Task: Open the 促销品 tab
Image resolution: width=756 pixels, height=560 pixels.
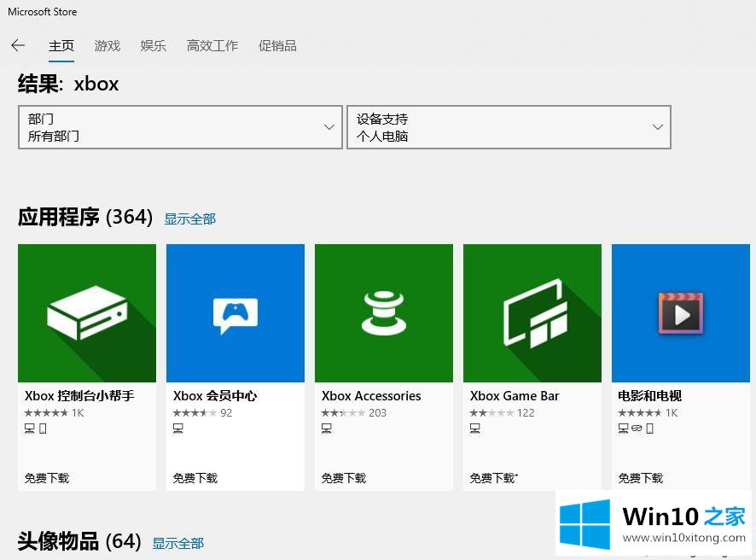Action: (277, 46)
